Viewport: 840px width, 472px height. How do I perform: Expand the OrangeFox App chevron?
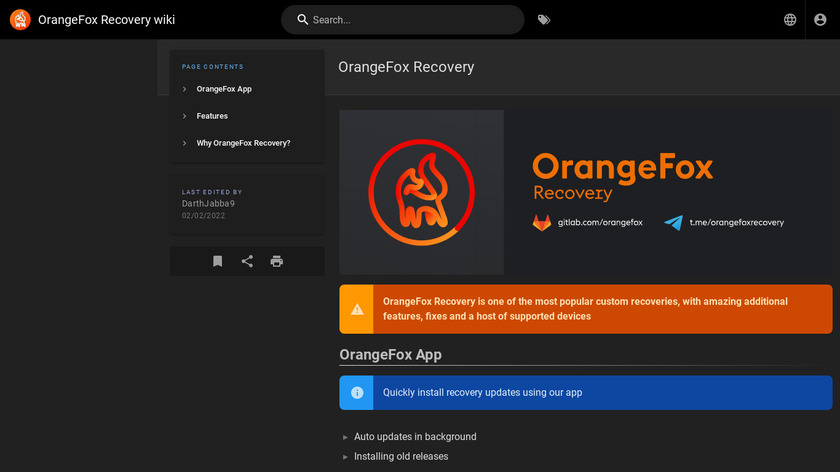tap(185, 89)
